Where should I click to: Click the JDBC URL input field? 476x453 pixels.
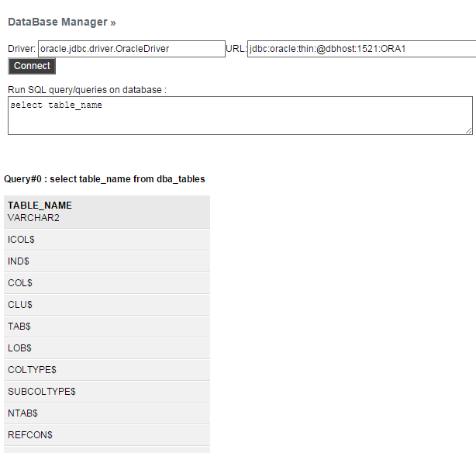pyautogui.click(x=361, y=49)
